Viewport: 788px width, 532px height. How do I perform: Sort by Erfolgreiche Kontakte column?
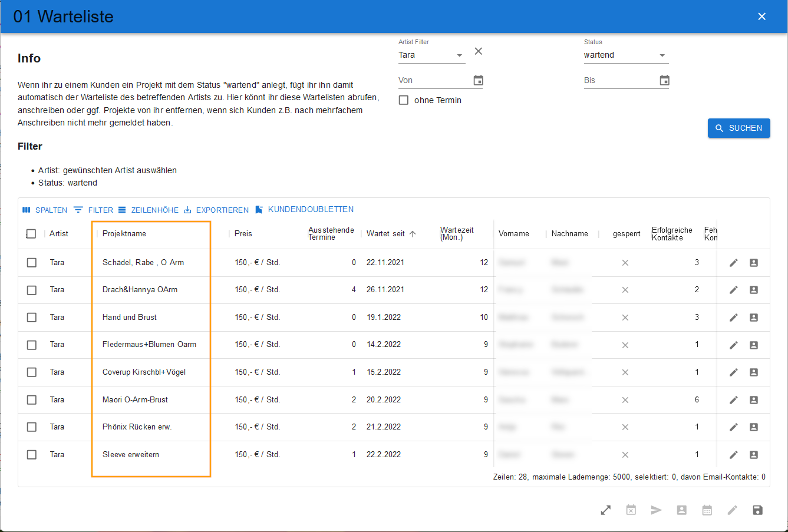pyautogui.click(x=672, y=234)
